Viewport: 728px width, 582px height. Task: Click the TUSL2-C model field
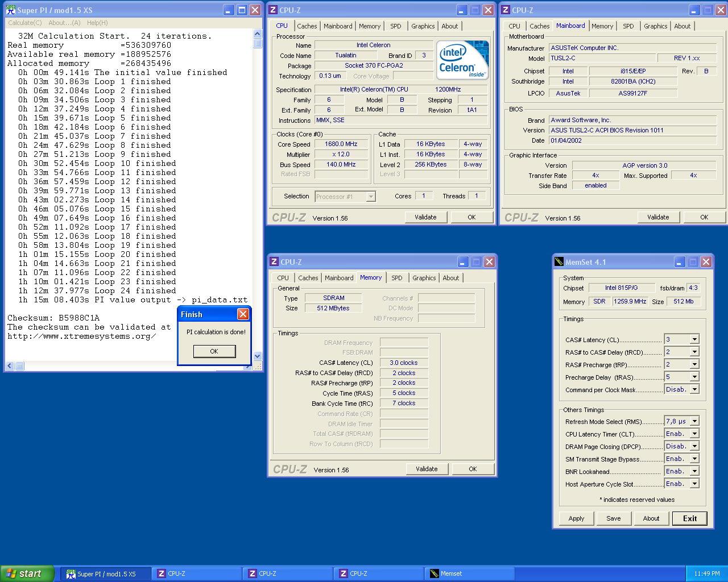point(601,58)
